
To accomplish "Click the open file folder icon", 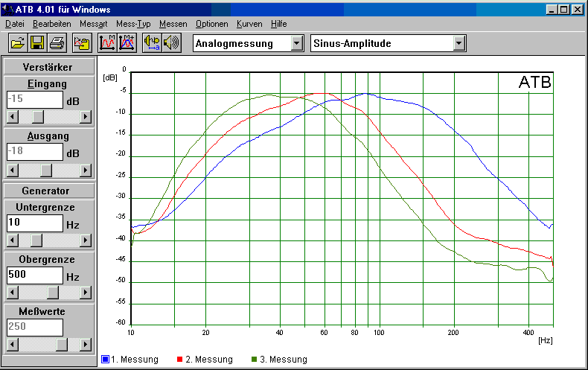I will point(18,43).
